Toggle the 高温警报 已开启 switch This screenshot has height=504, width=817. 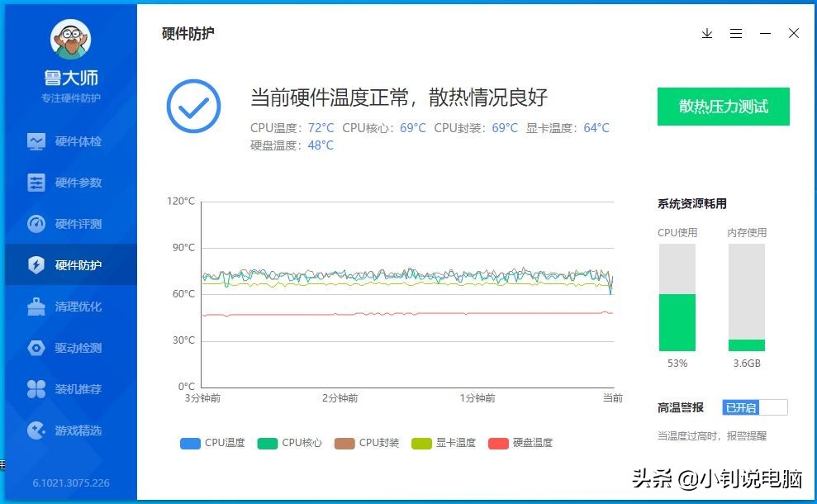point(754,407)
